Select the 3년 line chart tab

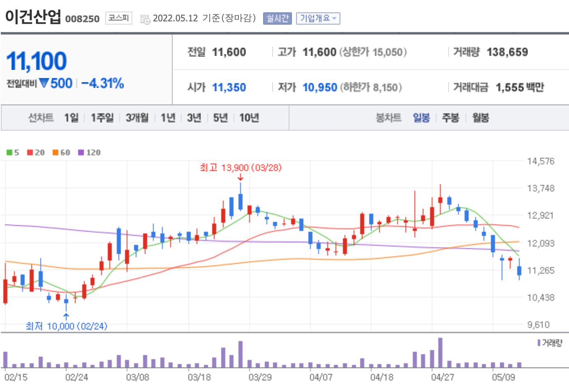(194, 118)
